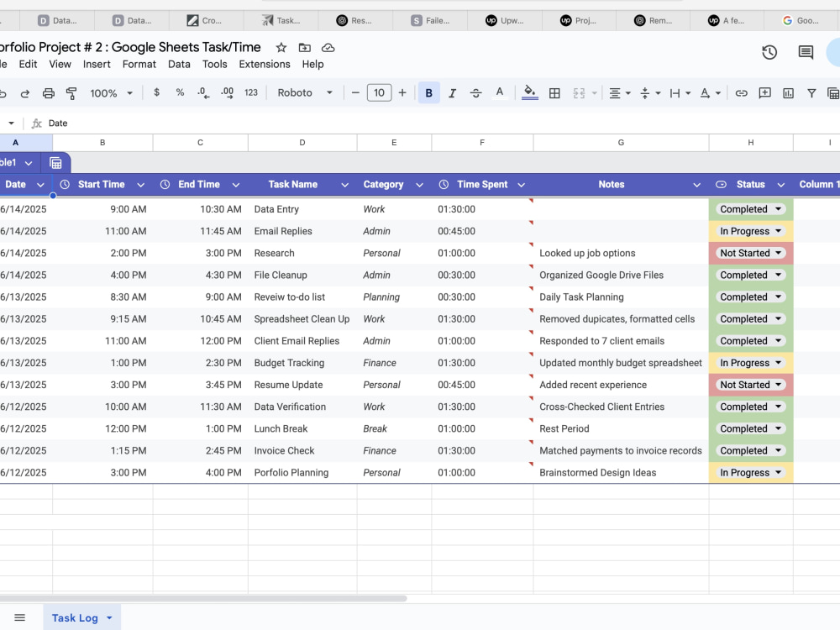Format as currency with dollar sign
Image resolution: width=840 pixels, height=630 pixels.
156,92
